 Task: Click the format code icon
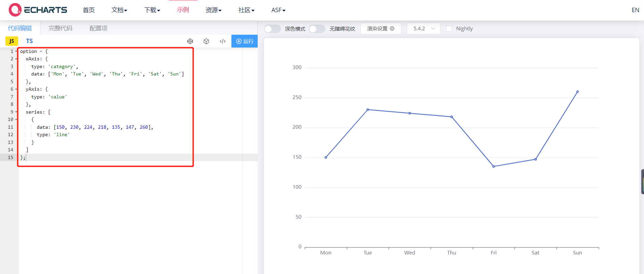coord(223,41)
